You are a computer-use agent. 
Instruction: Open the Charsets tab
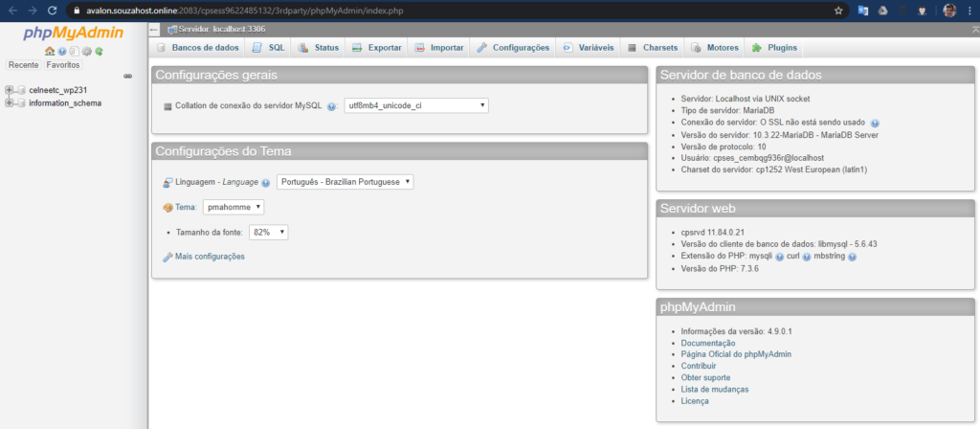(653, 48)
